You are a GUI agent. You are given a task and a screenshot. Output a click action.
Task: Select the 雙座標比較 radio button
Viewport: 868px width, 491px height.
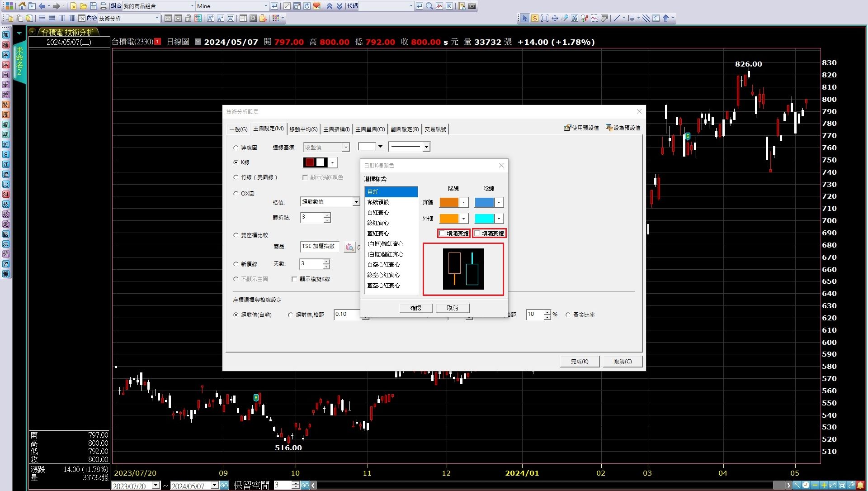pyautogui.click(x=236, y=235)
